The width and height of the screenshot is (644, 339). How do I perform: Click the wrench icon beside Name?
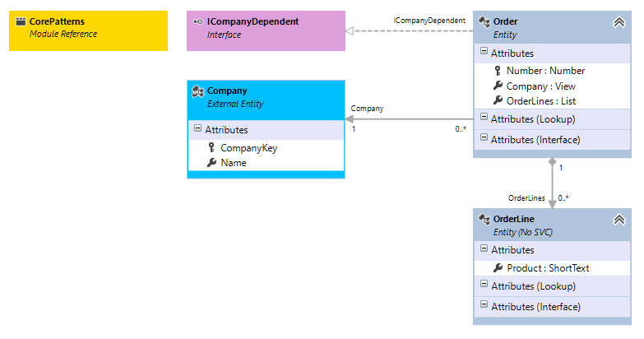coord(211,163)
